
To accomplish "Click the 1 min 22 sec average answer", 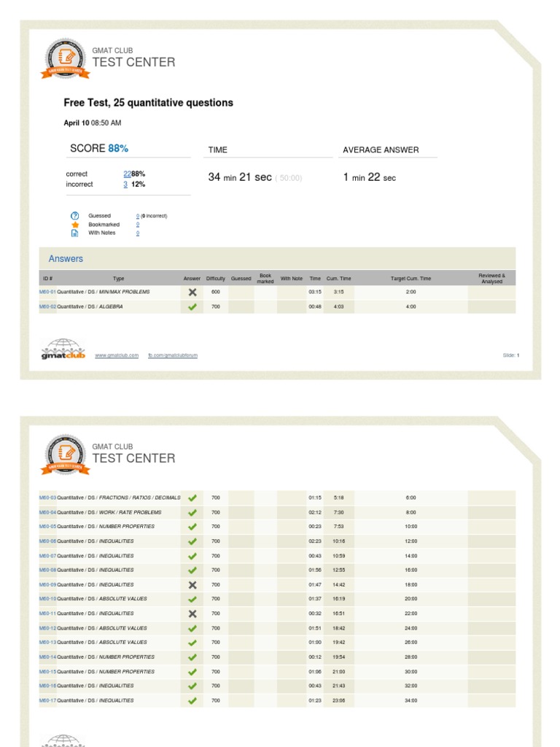I will click(370, 177).
